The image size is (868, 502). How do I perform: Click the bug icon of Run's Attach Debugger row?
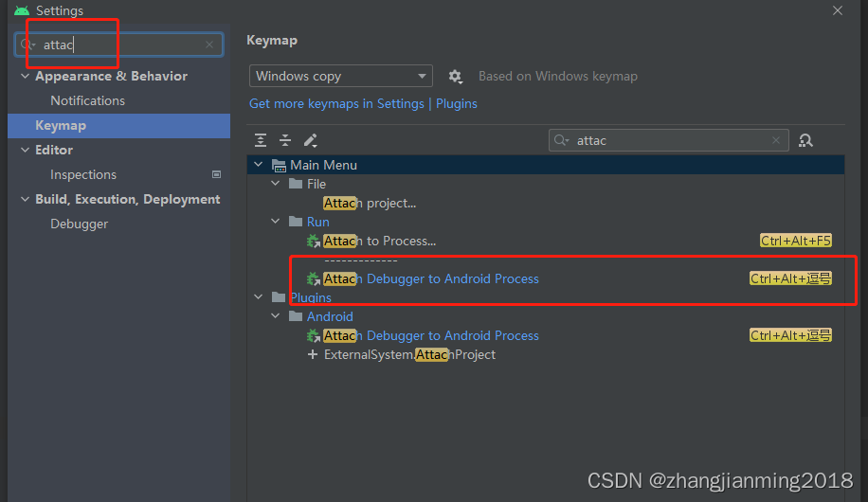pos(314,279)
